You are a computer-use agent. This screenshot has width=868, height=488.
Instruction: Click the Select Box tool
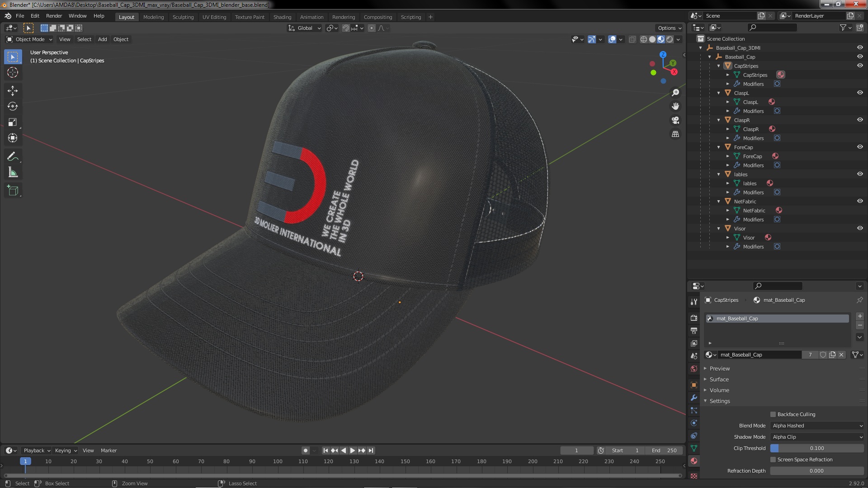pos(13,56)
